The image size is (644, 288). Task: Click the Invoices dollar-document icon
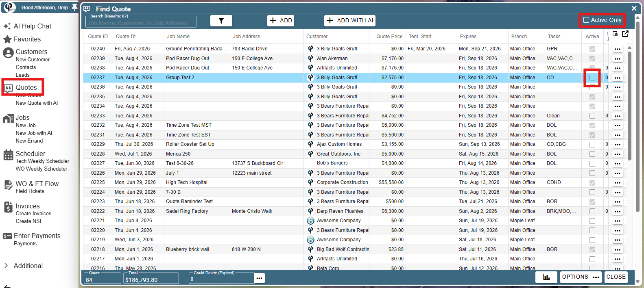click(x=8, y=207)
